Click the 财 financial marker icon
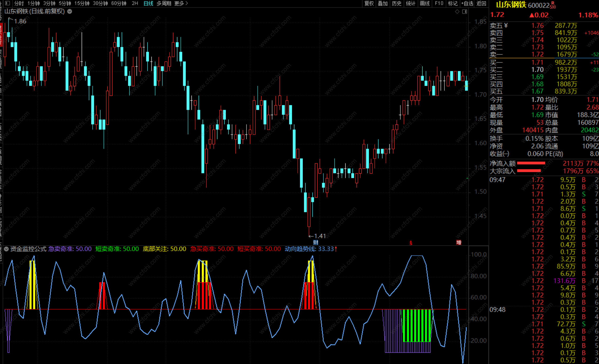Screen dimensions: 599x364 pos(316,242)
